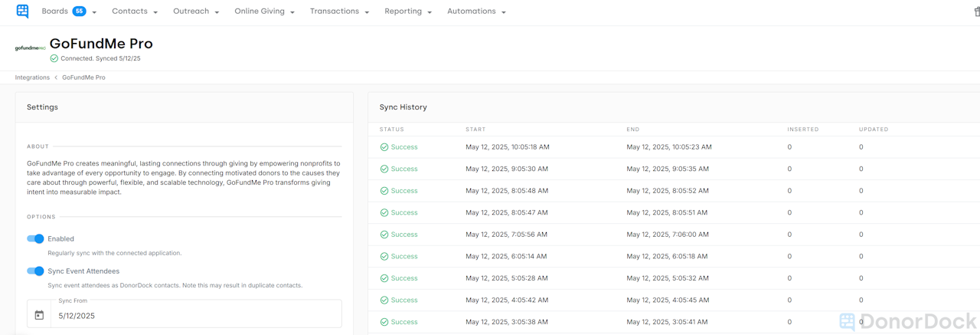980x335 pixels.
Task: Click the success icon for 10:05:18 AM sync
Action: (x=384, y=147)
